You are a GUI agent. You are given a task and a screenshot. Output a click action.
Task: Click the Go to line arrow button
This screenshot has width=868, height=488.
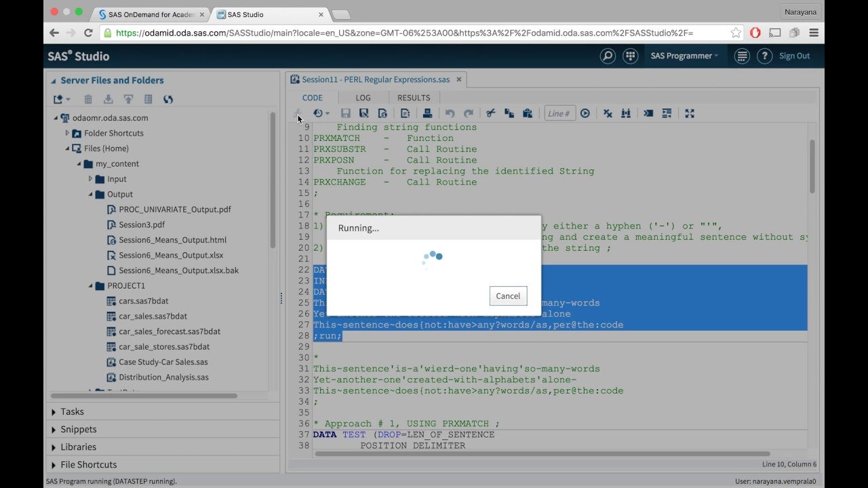pos(585,113)
